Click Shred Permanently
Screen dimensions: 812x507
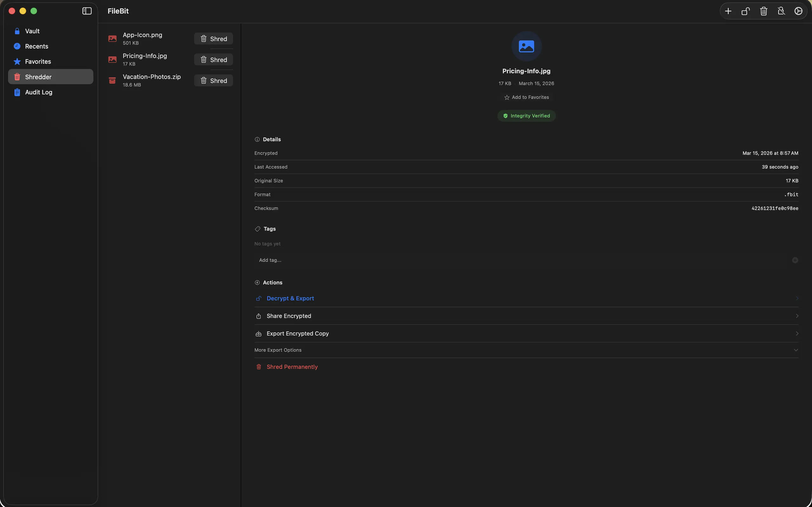click(292, 367)
